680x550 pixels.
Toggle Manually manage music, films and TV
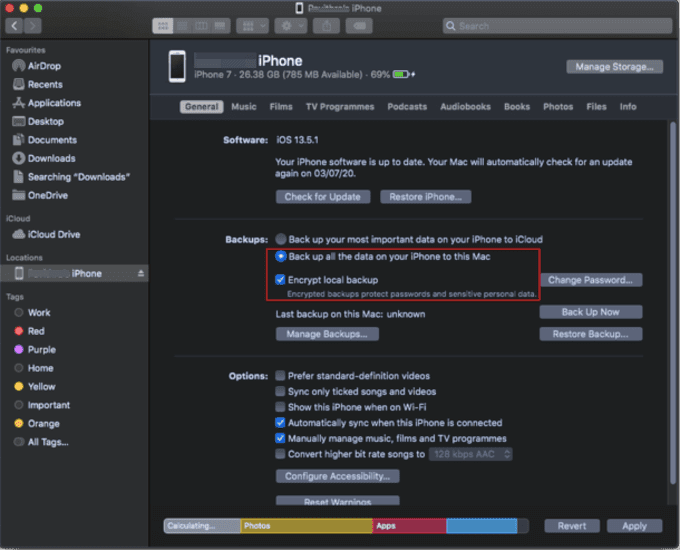(280, 438)
